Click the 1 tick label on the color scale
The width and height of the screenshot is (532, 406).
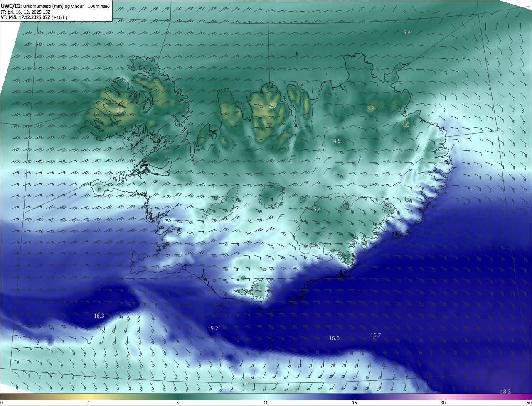tap(89, 403)
